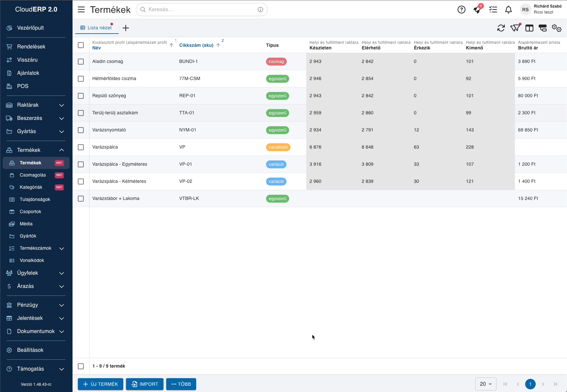Click the row density icon
The width and height of the screenshot is (567, 392).
(543, 28)
